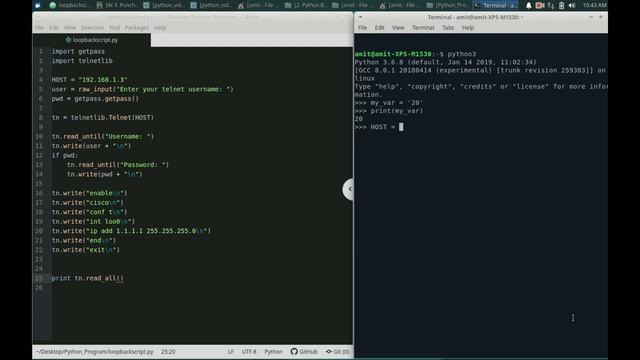This screenshot has height=360, width=640.
Task: Open Atom's Find menu
Action: click(x=114, y=28)
